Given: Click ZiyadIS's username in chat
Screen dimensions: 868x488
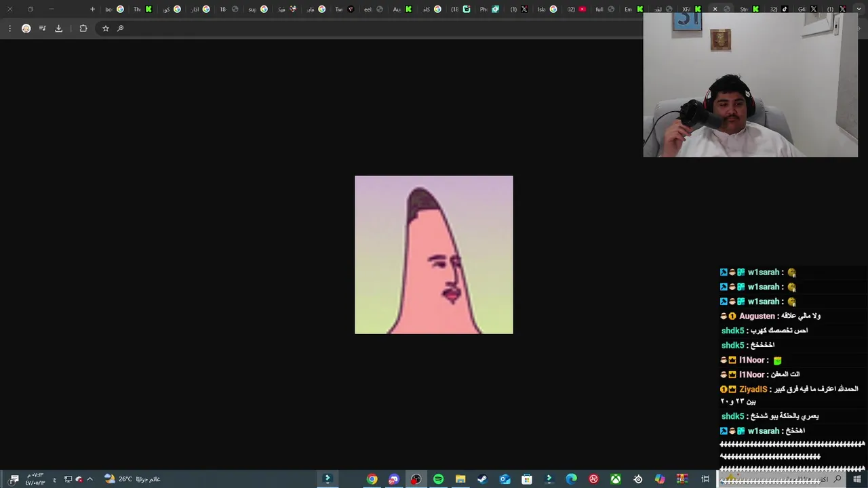Looking at the screenshot, I should [753, 389].
